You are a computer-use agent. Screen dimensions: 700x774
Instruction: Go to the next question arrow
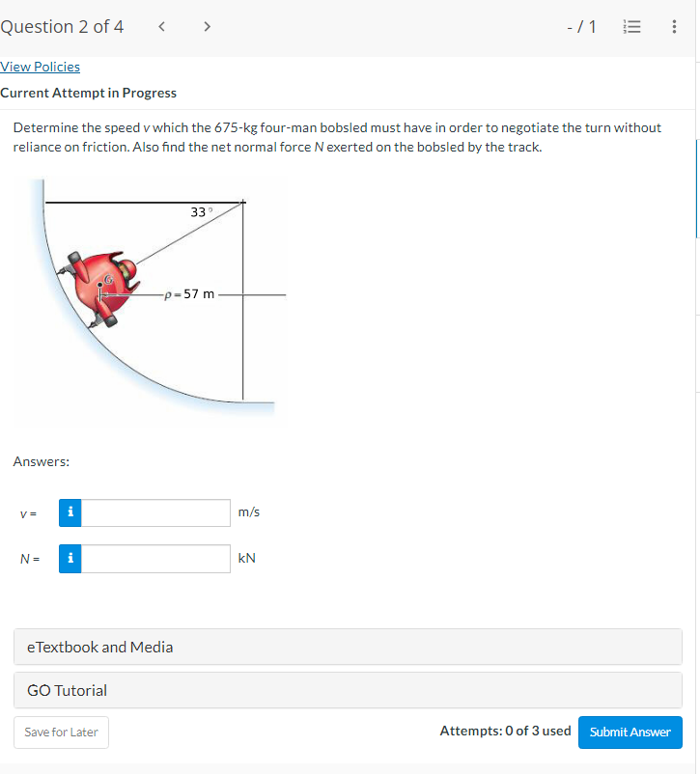tap(207, 27)
